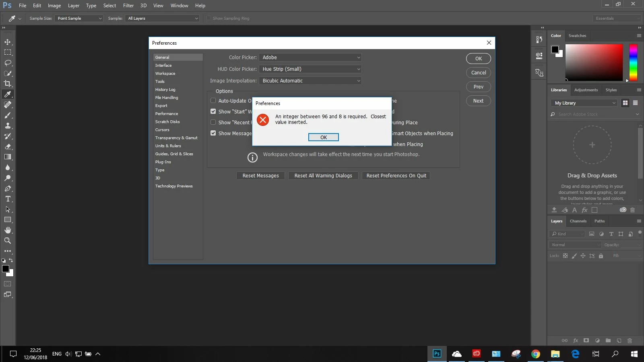Open the Layer menu
644x362 pixels.
pyautogui.click(x=74, y=6)
